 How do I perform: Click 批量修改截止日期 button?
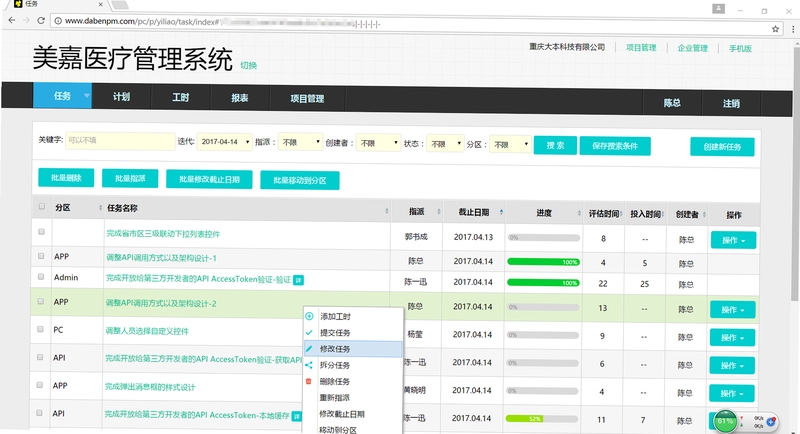point(209,180)
